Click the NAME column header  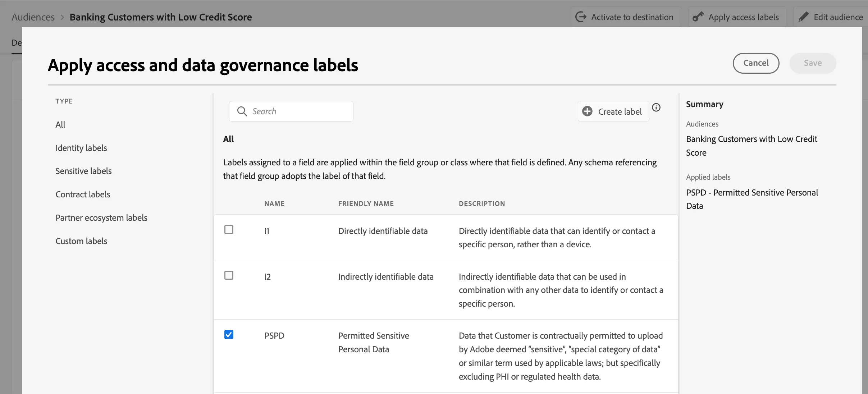tap(274, 203)
